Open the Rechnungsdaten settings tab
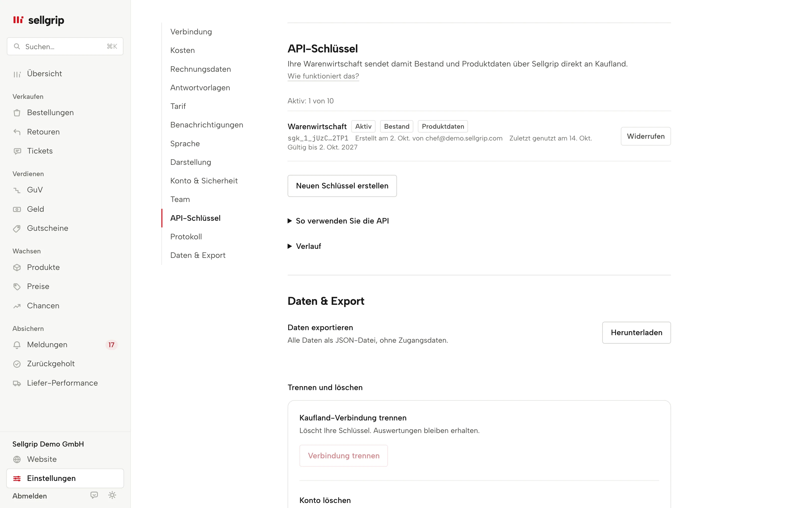The height and width of the screenshot is (508, 812). (201, 69)
